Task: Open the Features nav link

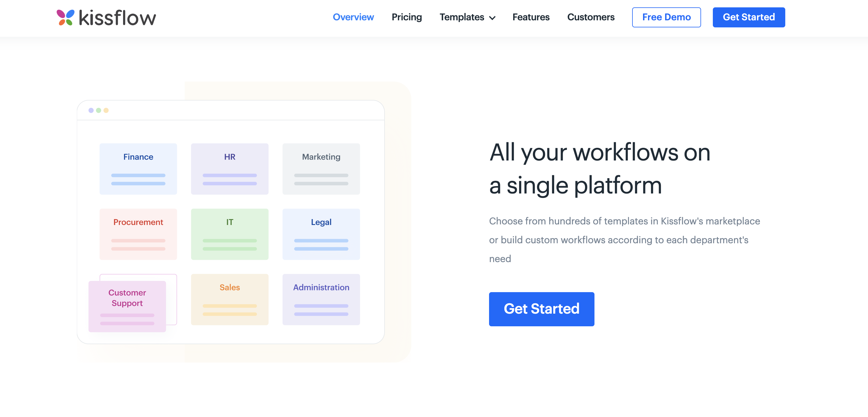Action: coord(531,17)
